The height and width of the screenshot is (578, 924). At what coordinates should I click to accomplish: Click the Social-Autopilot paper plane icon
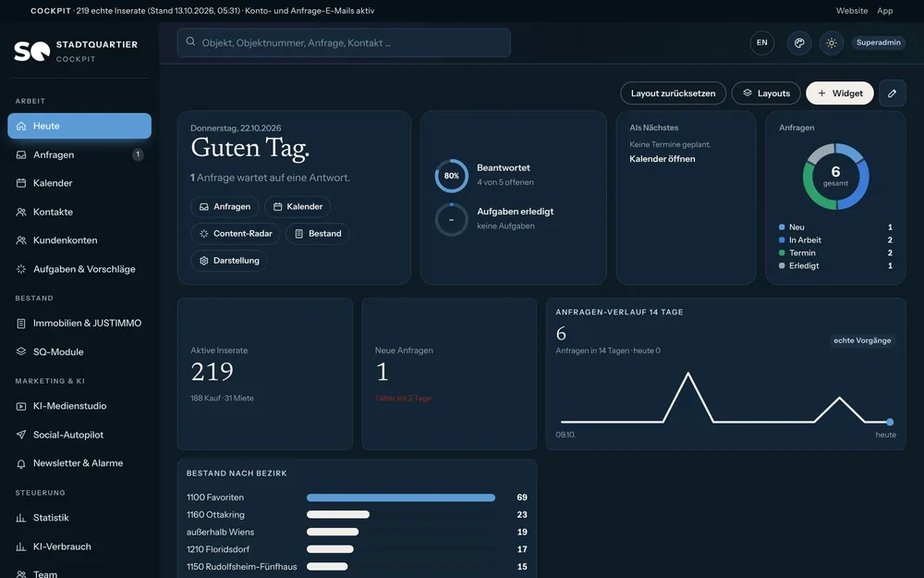(21, 435)
